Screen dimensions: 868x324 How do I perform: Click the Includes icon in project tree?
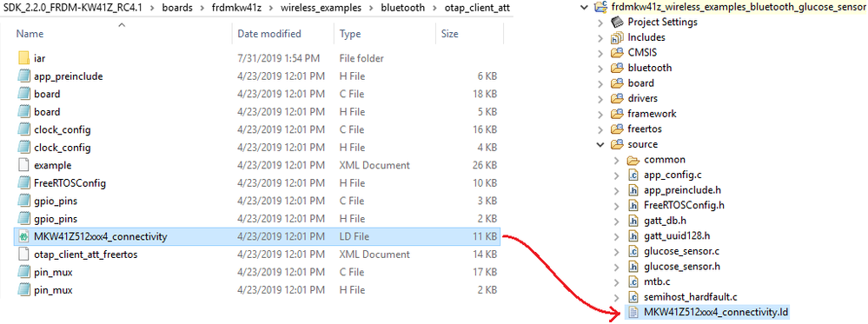tap(617, 37)
